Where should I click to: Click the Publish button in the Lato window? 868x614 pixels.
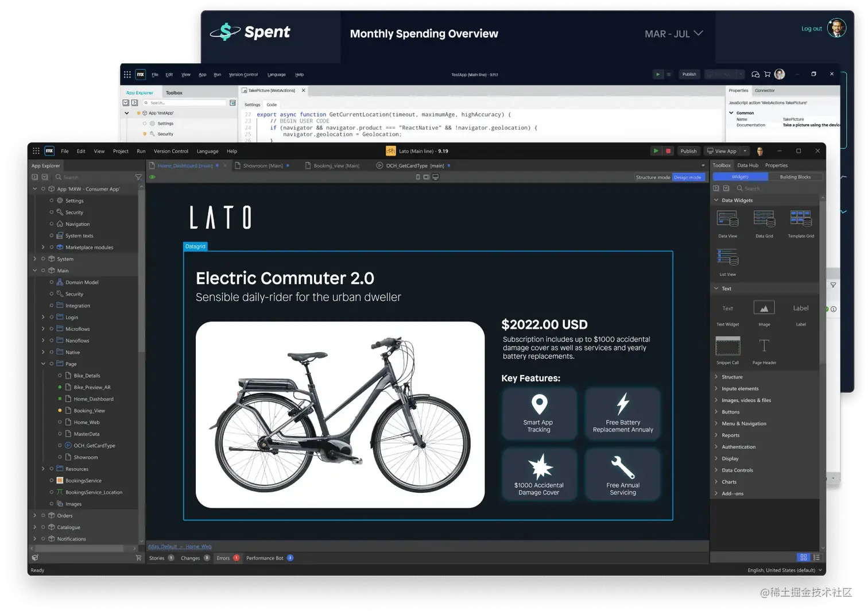pos(688,151)
